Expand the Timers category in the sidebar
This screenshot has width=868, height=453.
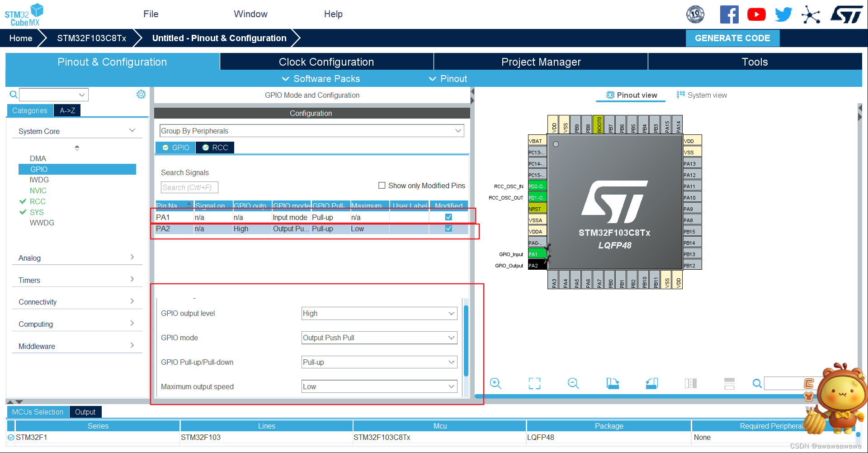point(132,279)
